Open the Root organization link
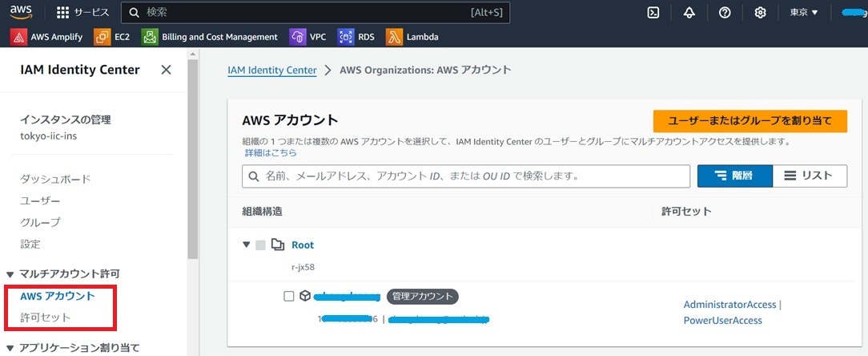The width and height of the screenshot is (868, 356). click(303, 245)
